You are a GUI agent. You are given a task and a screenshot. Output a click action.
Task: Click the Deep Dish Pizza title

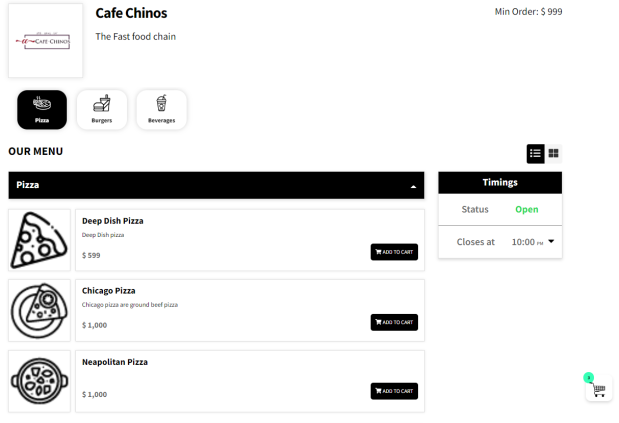point(112,221)
